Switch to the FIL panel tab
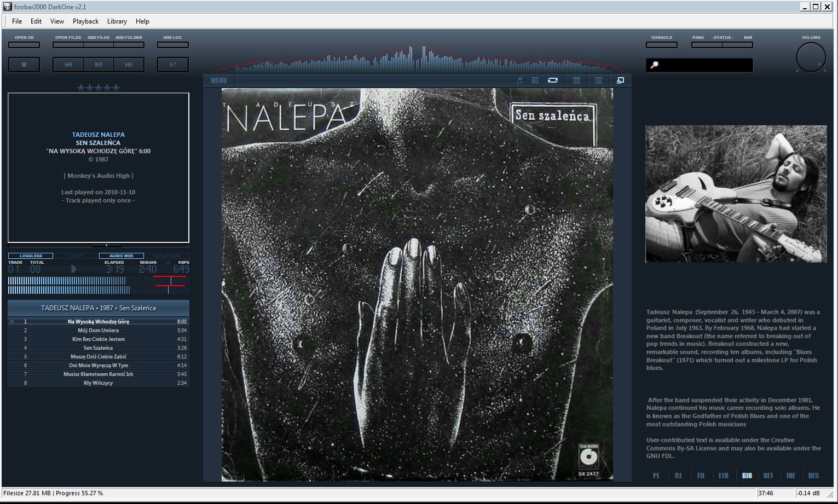 pyautogui.click(x=701, y=476)
